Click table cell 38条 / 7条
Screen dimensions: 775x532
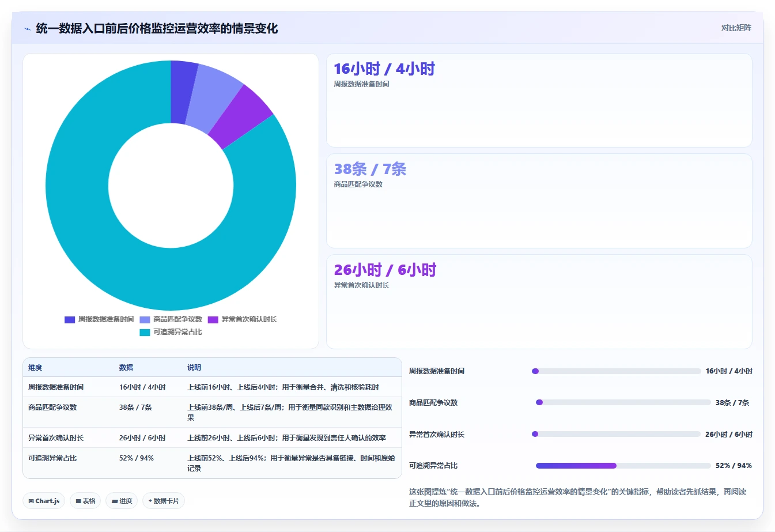click(x=135, y=408)
